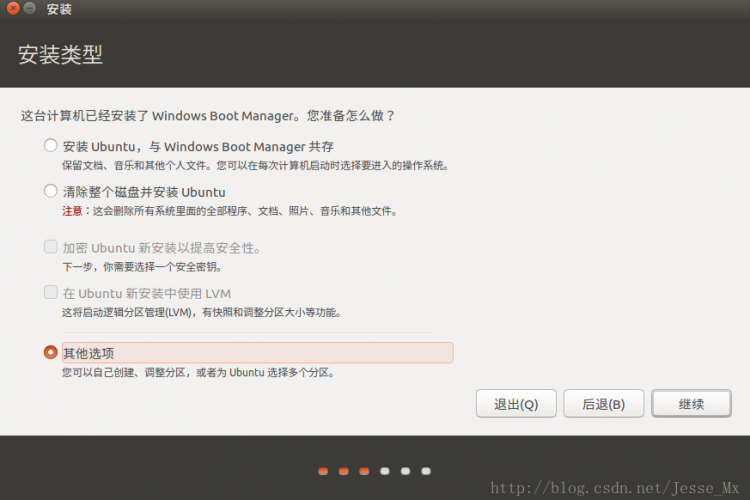Choose erase entire disk and install Ubuntu
The width and height of the screenshot is (750, 500).
[51, 191]
